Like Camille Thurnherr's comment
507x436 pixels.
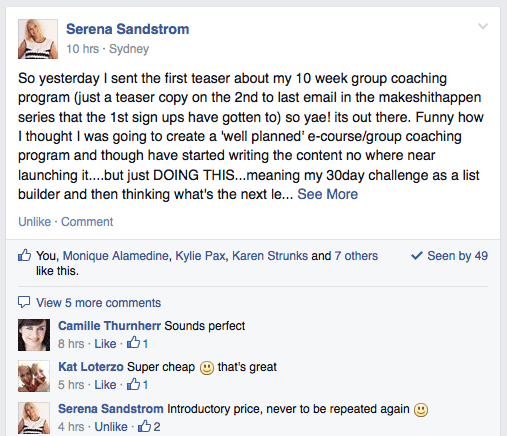(105, 344)
